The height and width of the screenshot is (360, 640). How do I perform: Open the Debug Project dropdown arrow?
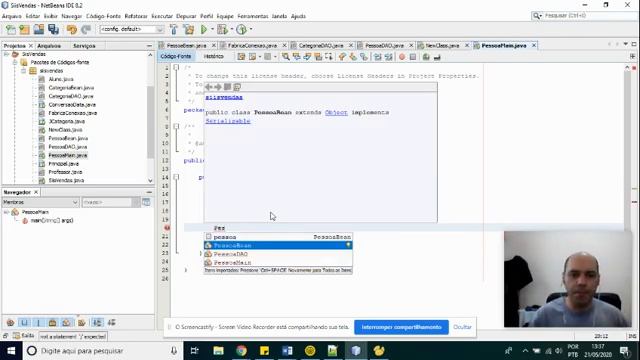[x=231, y=29]
